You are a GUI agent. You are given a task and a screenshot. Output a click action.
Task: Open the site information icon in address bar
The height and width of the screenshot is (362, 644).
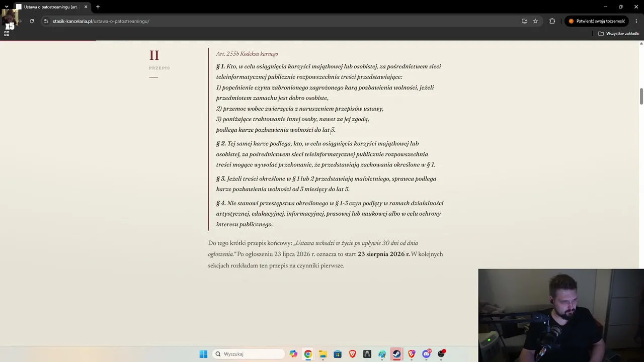click(x=46, y=21)
